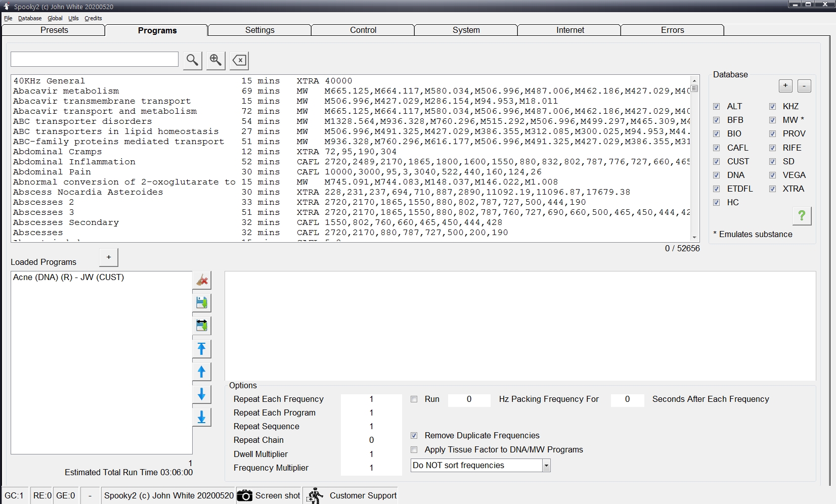Enable the Run Hz packing checkbox
The height and width of the screenshot is (504, 836).
pos(414,399)
